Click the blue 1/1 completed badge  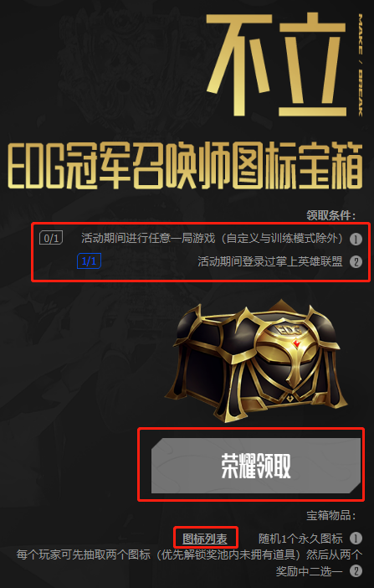[x=89, y=261]
